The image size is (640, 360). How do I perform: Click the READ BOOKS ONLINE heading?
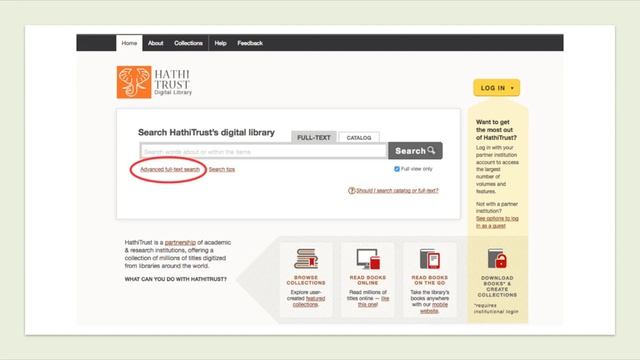[368, 280]
